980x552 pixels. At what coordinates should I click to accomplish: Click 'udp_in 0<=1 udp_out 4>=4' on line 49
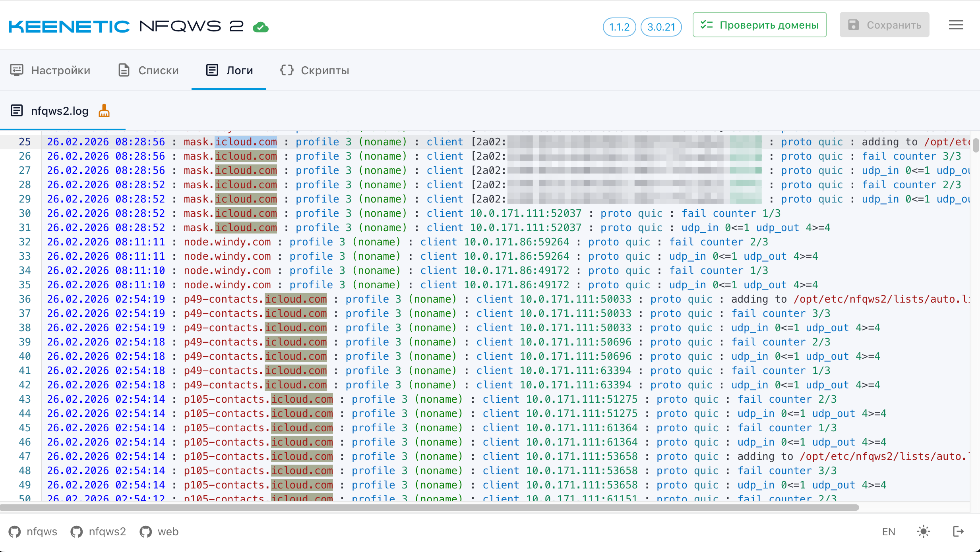(x=812, y=485)
